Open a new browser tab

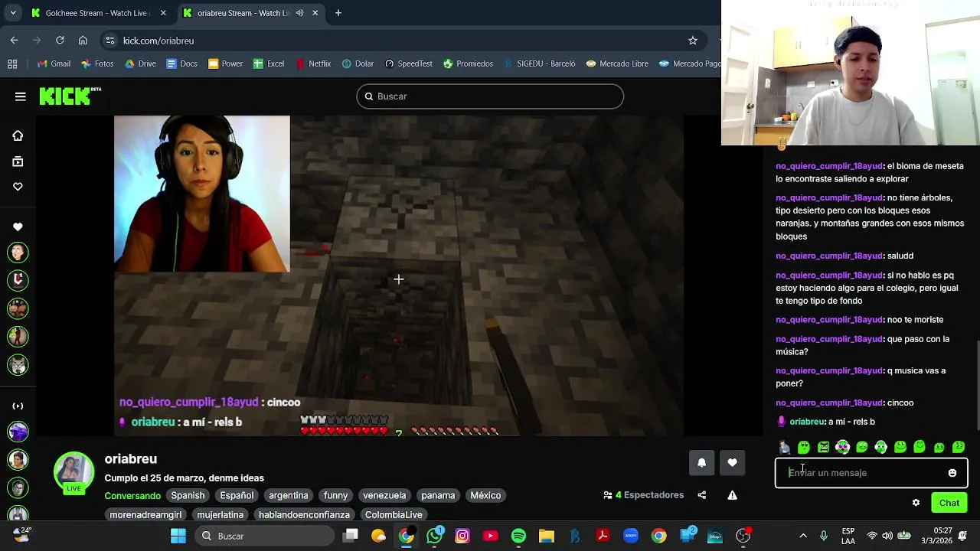pyautogui.click(x=338, y=13)
